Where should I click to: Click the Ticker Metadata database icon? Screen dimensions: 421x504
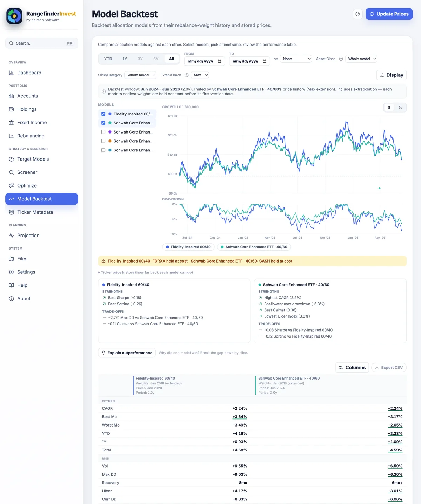coord(11,212)
